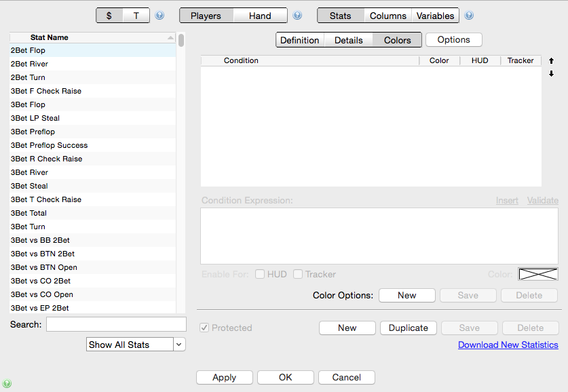The width and height of the screenshot is (568, 392).
Task: Select the 3Bet vs BB 2Bet stat
Action: tap(93, 240)
